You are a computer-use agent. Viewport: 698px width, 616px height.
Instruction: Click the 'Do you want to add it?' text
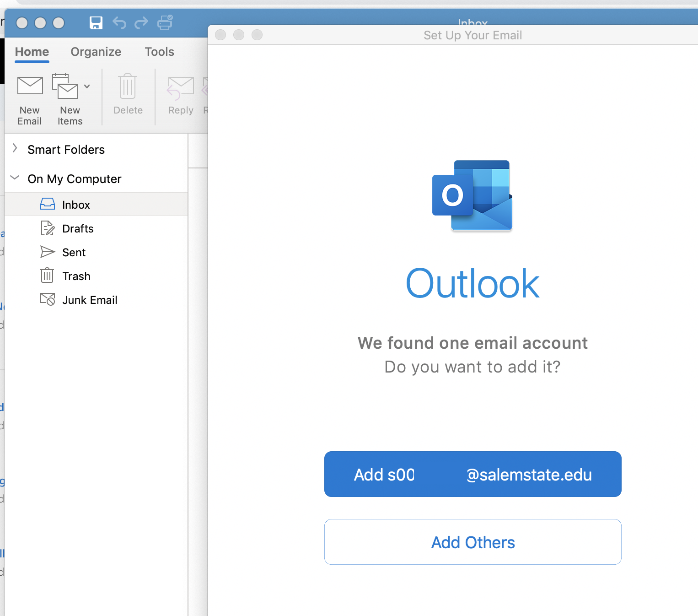click(x=472, y=367)
